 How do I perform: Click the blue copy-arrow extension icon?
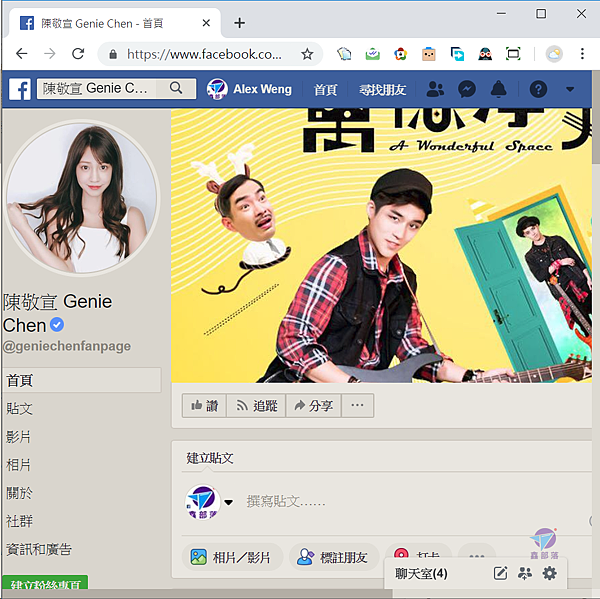(457, 54)
